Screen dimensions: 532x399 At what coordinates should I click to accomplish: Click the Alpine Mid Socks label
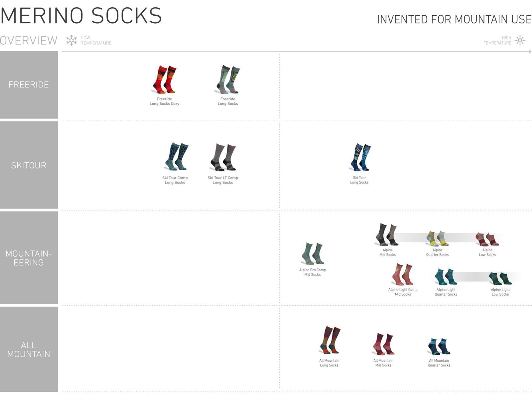point(388,252)
